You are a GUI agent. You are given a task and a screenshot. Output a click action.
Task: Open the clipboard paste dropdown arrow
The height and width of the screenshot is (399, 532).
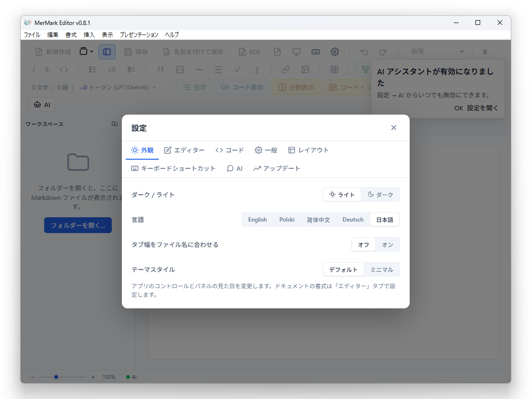(91, 52)
